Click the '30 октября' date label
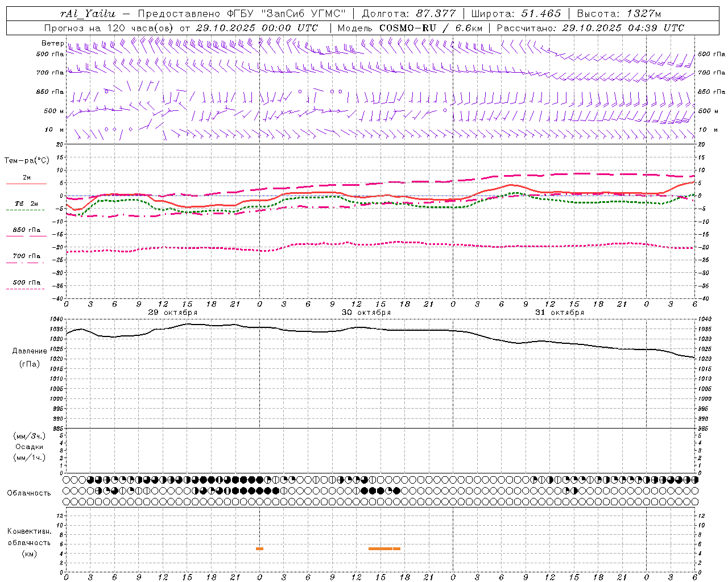Screen dimensions: 728x582 coord(366,313)
